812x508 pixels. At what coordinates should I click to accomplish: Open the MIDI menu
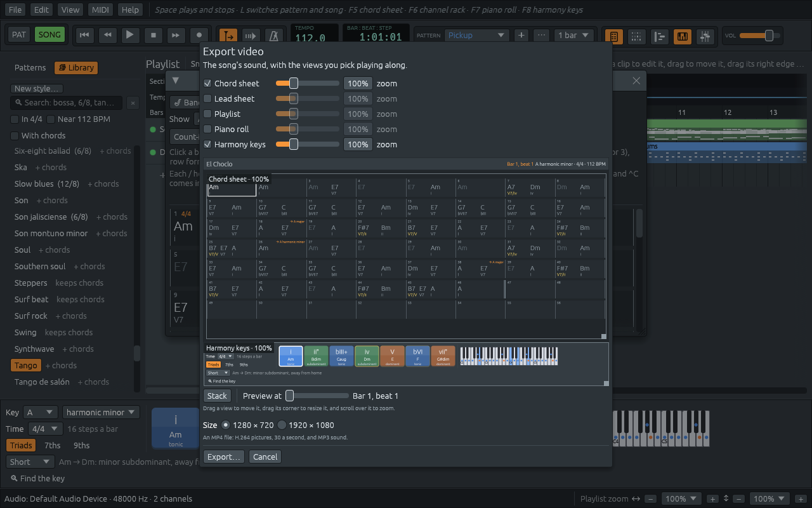click(x=100, y=10)
